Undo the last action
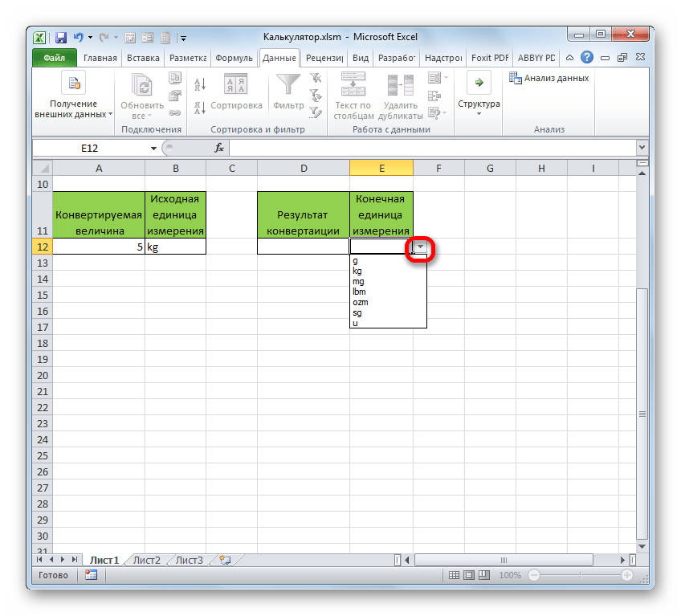This screenshot has width=681, height=616. tap(78, 38)
